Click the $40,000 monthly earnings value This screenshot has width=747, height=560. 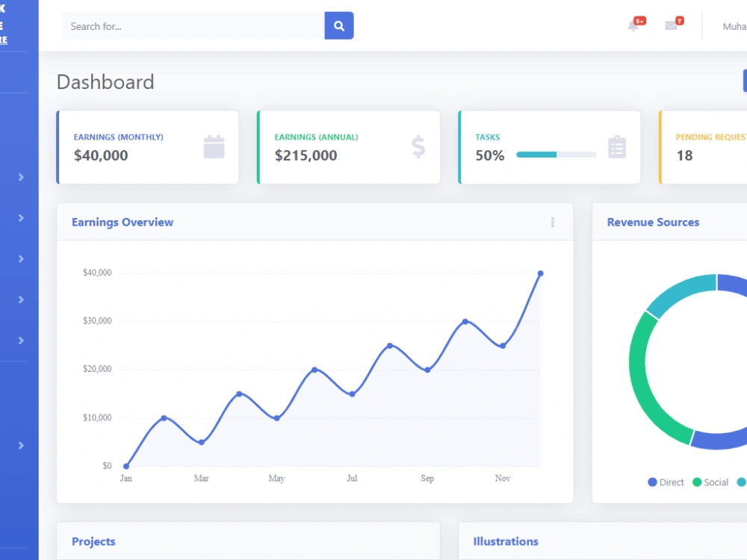tap(101, 155)
